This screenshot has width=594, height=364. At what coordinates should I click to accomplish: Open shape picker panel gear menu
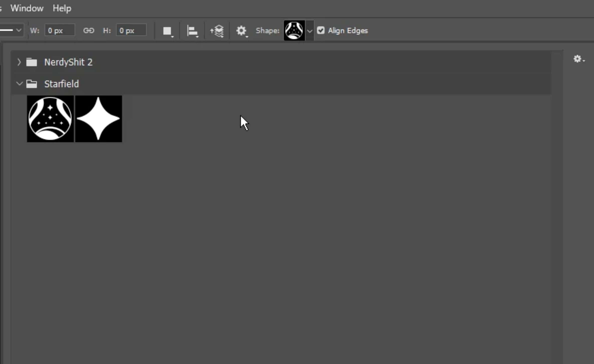click(x=578, y=59)
